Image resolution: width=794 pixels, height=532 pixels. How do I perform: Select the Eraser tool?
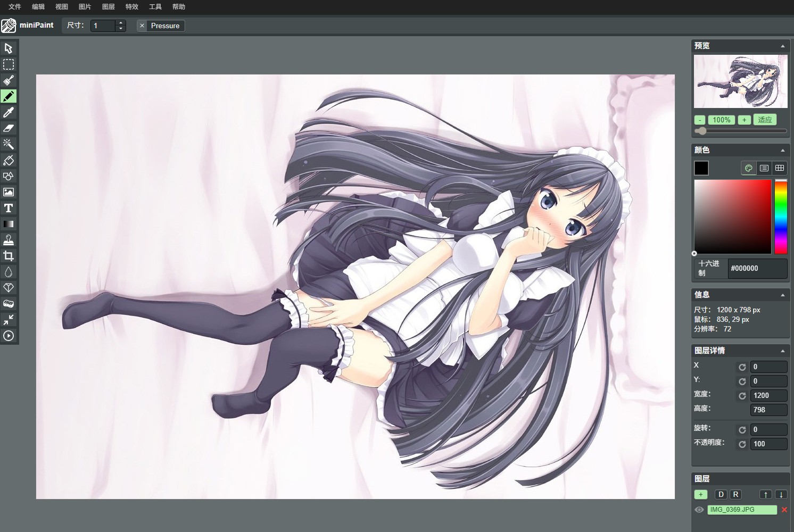[x=9, y=128]
